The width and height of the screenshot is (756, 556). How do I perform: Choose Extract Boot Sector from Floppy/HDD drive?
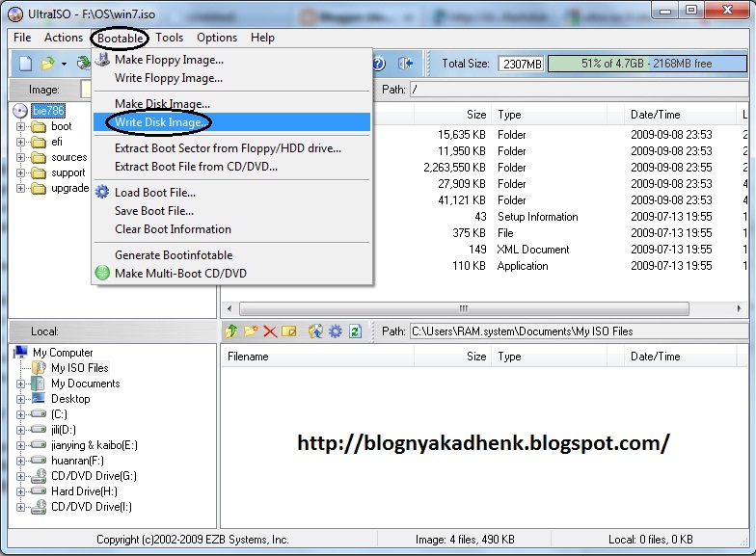pyautogui.click(x=231, y=148)
